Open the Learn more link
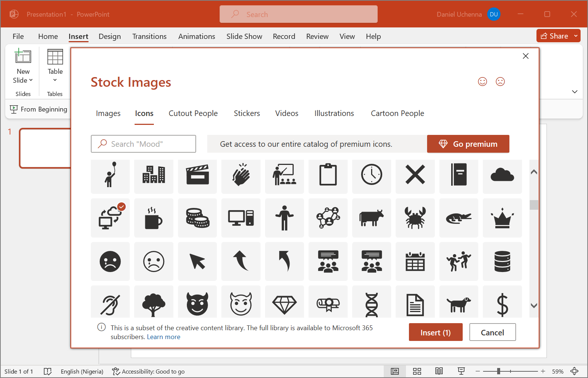The image size is (588, 378). pos(163,337)
